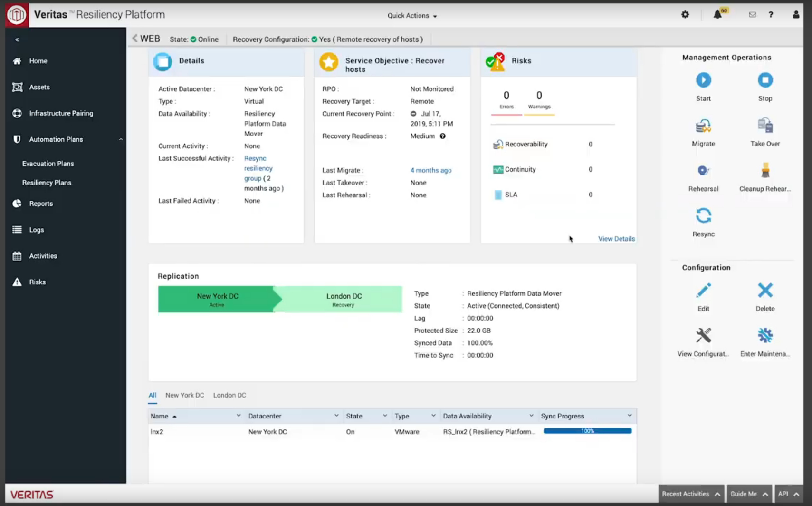Click the Veritas logo icon
The height and width of the screenshot is (506, 812).
pos(17,15)
